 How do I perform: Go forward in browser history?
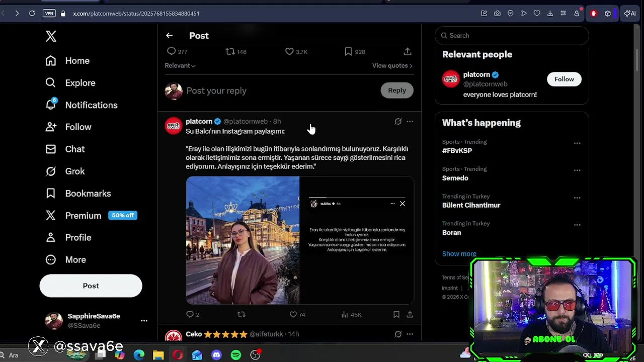tap(17, 14)
